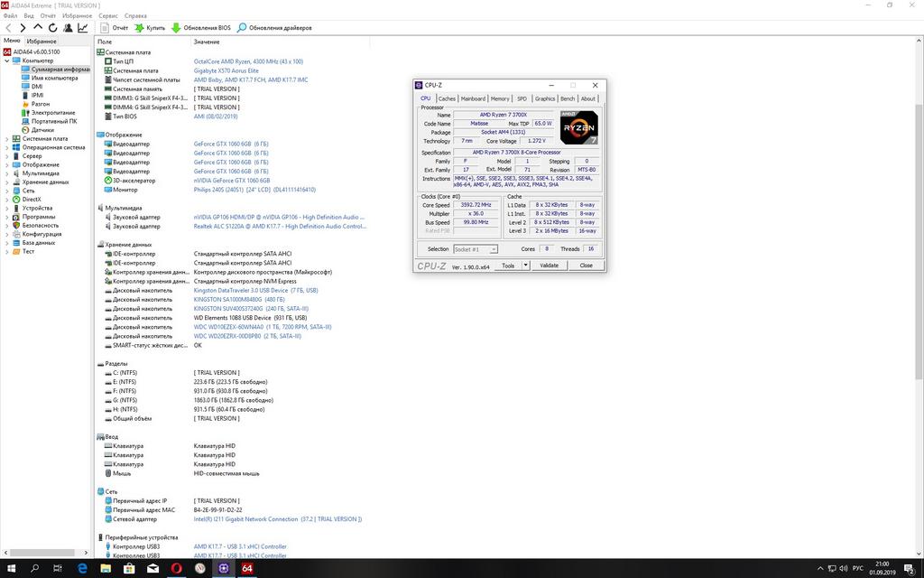Select Имя компьютера in the tree

pyautogui.click(x=54, y=78)
